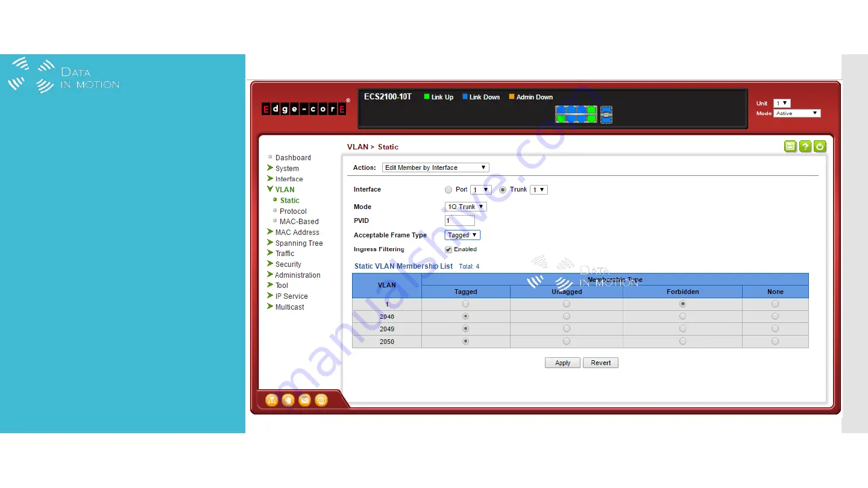
Task: Click the 'ECS2100-10T' model label
Action: point(388,96)
